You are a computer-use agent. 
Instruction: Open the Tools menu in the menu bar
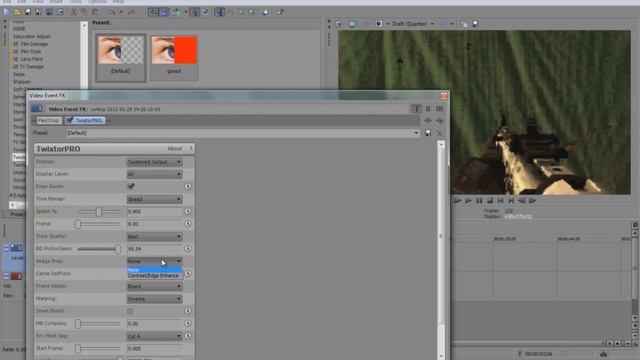[x=75, y=2]
